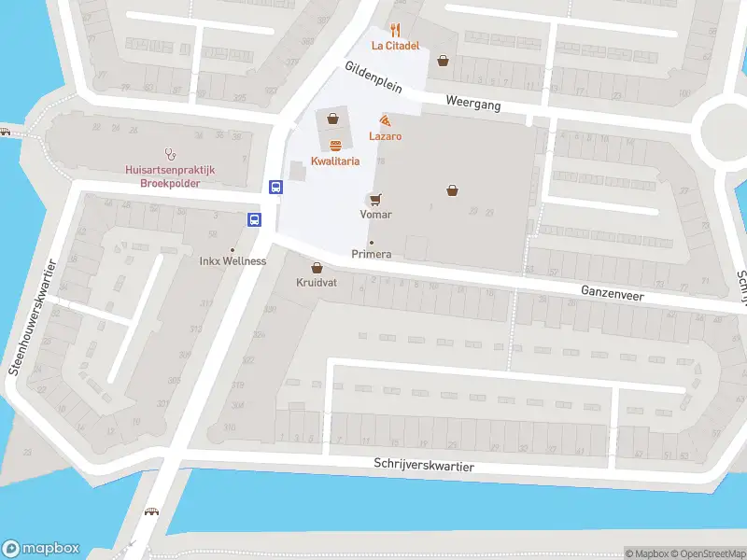Image resolution: width=747 pixels, height=560 pixels.
Task: Select the lower blue bus stop icon
Action: tap(254, 219)
